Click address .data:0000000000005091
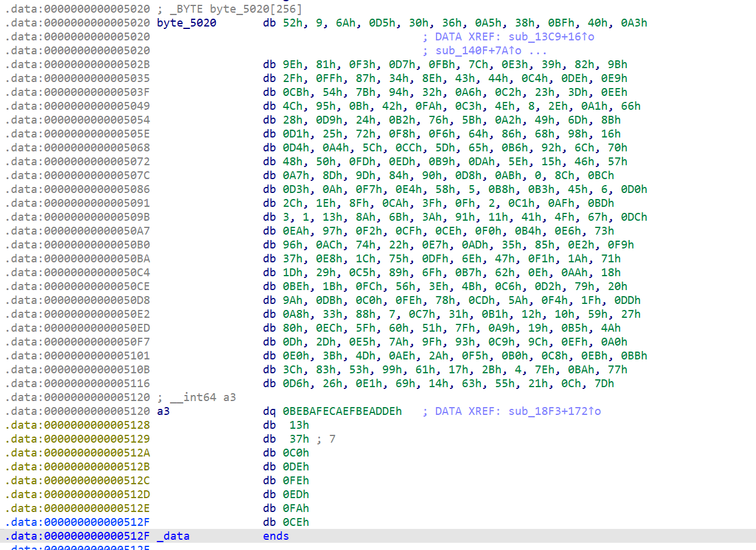The height and width of the screenshot is (550, 756). [x=78, y=203]
